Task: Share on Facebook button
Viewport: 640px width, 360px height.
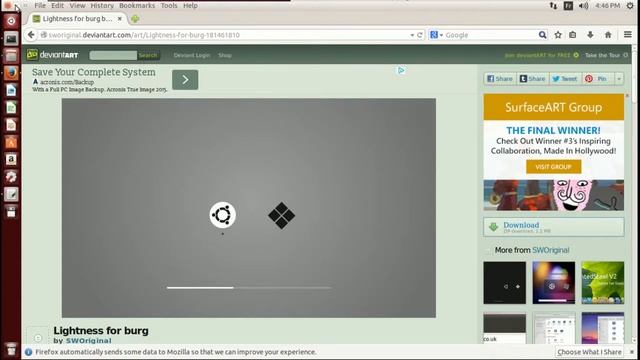Action: pyautogui.click(x=500, y=79)
